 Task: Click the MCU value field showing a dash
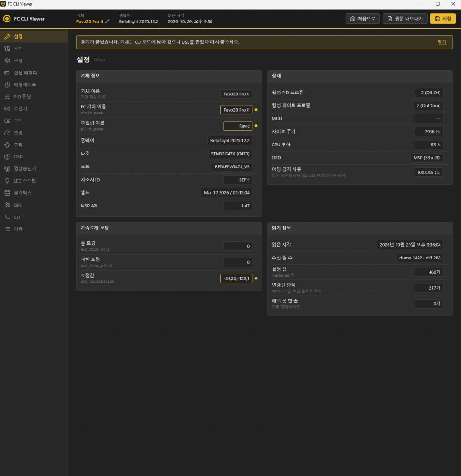tap(429, 119)
